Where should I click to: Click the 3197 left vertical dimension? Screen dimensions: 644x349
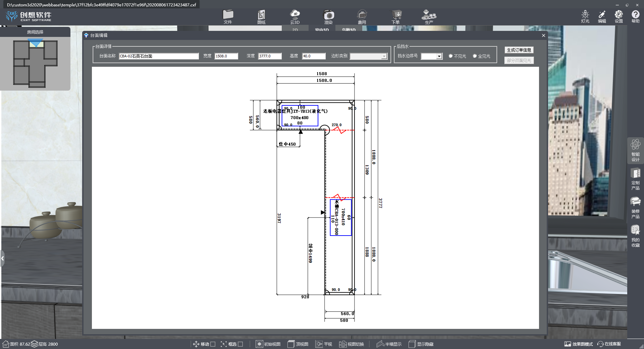[279, 218]
